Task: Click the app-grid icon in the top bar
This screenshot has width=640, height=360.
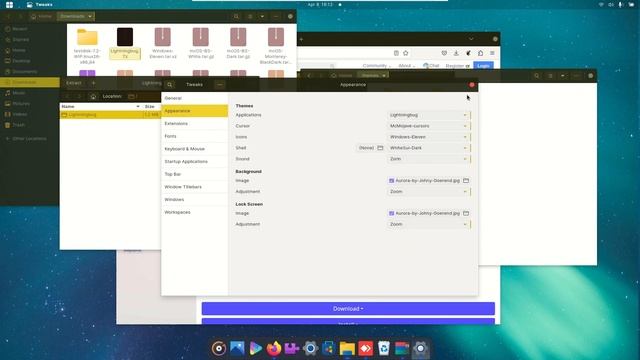Action: 9,4
